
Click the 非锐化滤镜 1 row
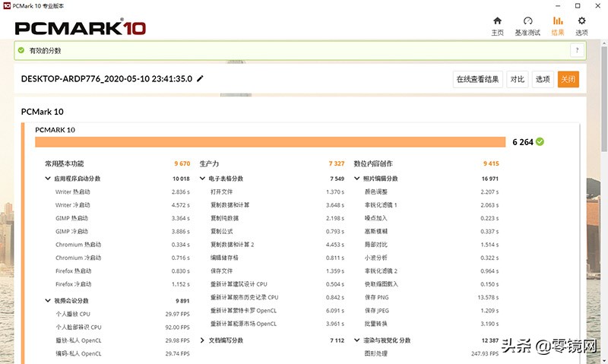tap(432, 205)
